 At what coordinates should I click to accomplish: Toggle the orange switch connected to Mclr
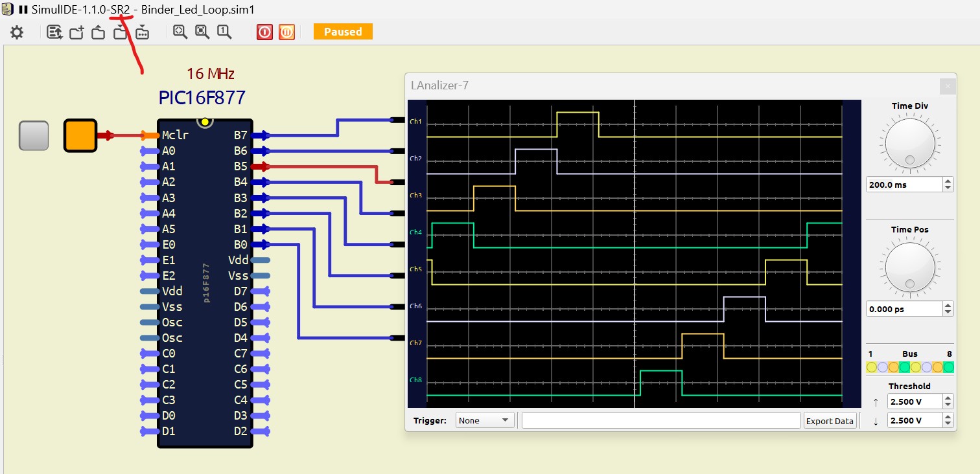pyautogui.click(x=80, y=135)
